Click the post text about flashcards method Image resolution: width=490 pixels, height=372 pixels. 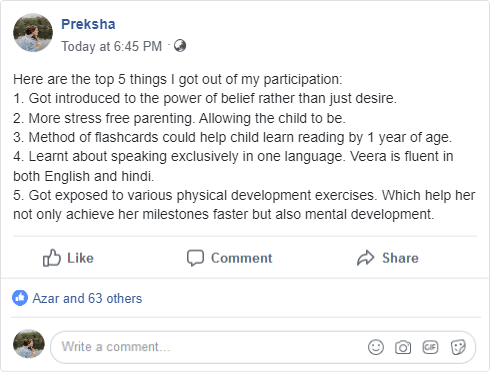click(x=233, y=137)
